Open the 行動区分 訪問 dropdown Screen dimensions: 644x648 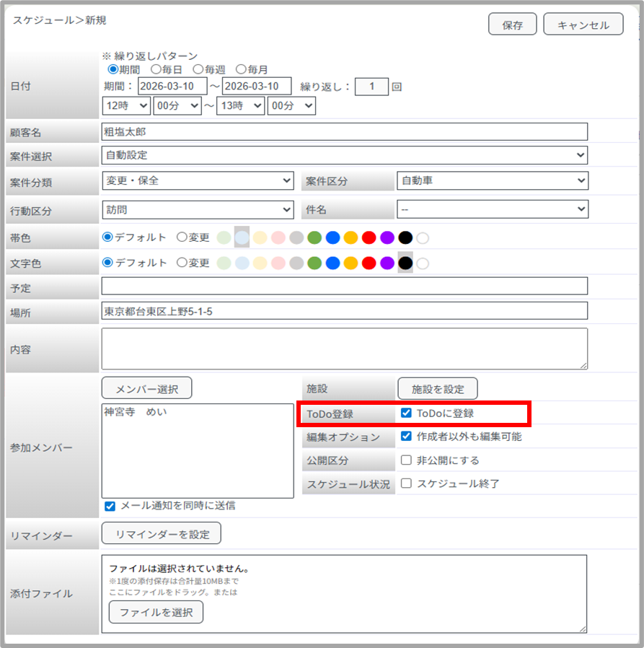pyautogui.click(x=198, y=209)
